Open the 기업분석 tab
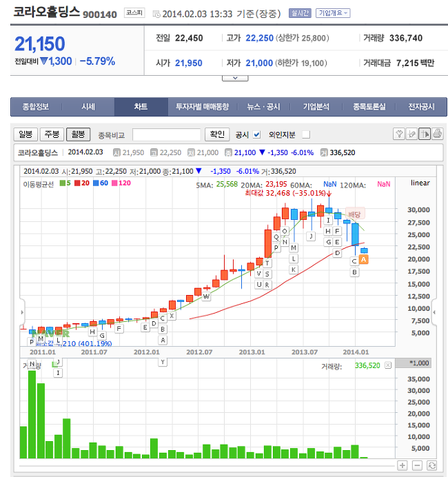This screenshot has width=448, height=477. [x=316, y=107]
